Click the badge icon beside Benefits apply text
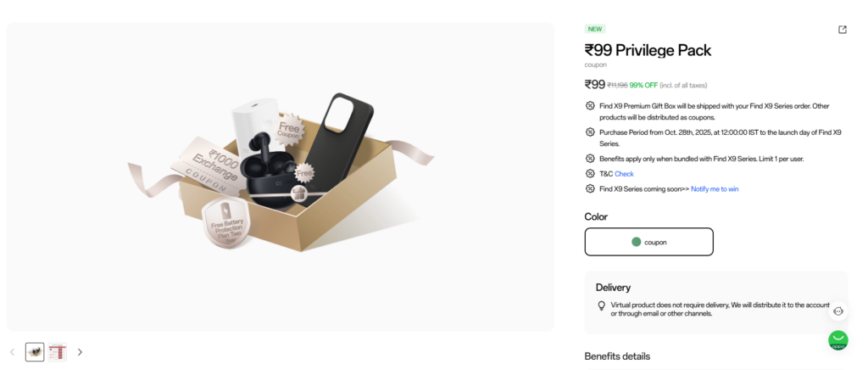 pos(590,159)
